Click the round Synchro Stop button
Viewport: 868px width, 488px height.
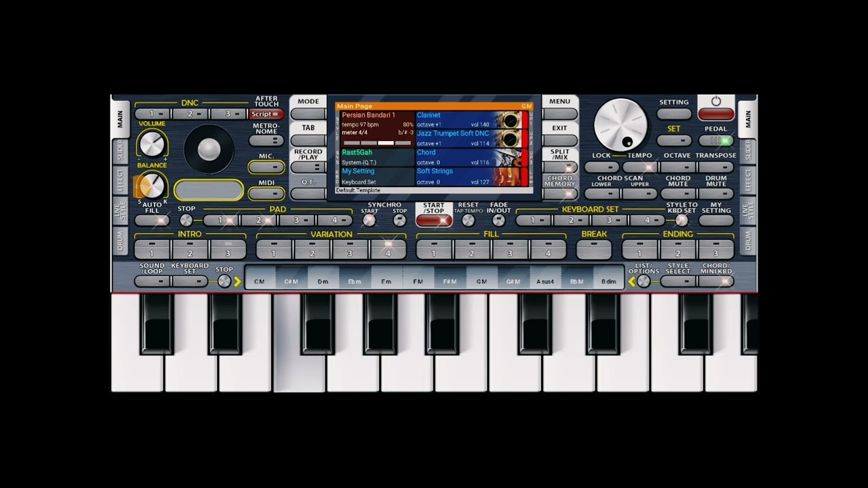pos(400,220)
